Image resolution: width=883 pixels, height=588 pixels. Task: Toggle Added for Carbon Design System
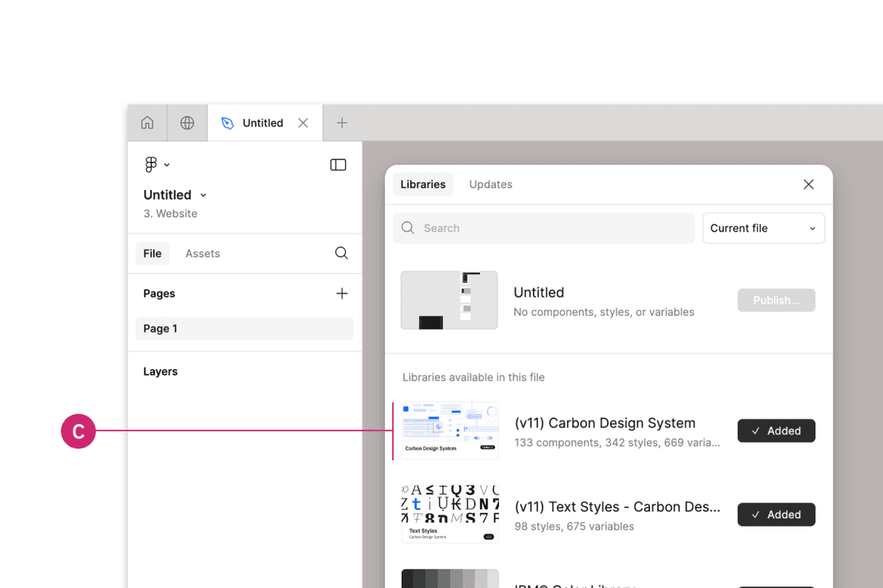click(x=776, y=431)
